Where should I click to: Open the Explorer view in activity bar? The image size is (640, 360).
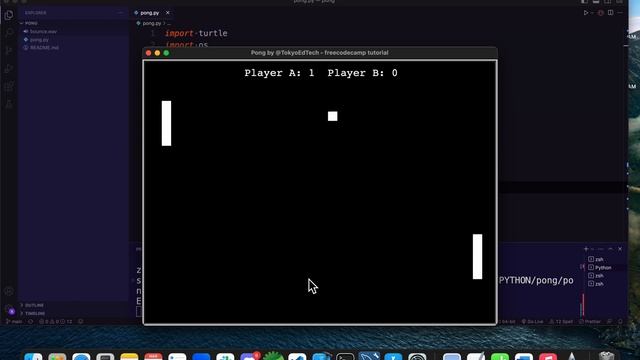click(x=9, y=15)
